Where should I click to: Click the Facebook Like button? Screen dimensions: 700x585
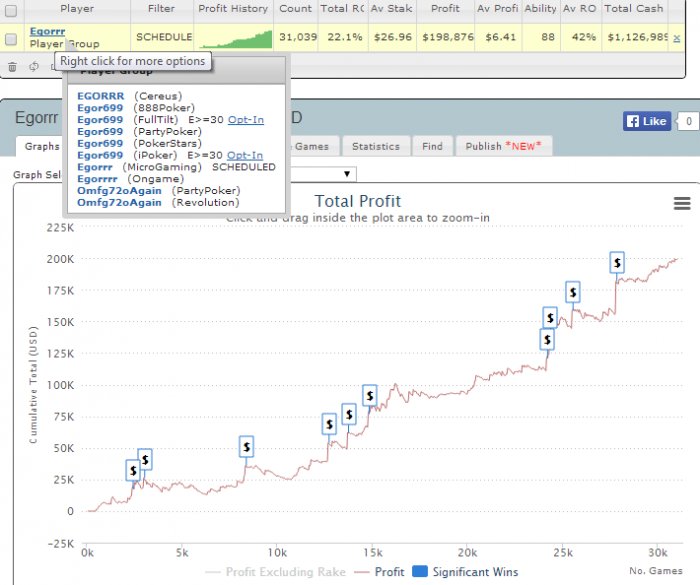click(646, 121)
